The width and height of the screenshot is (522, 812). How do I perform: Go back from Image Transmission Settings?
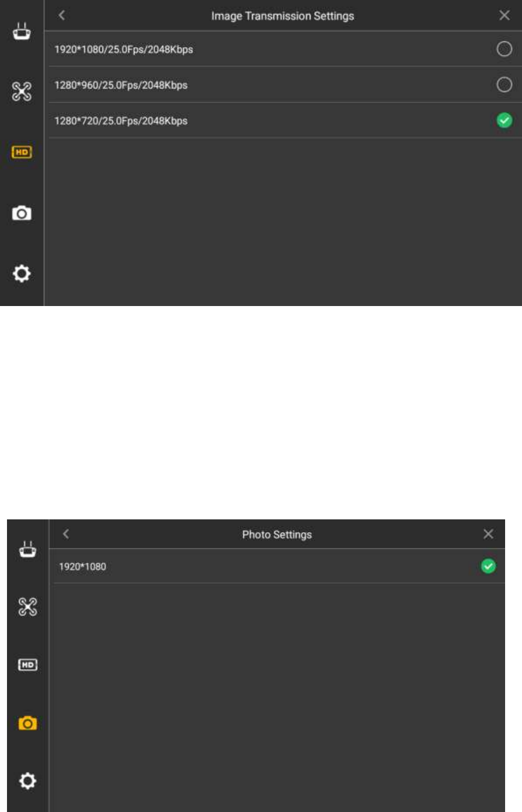[62, 16]
